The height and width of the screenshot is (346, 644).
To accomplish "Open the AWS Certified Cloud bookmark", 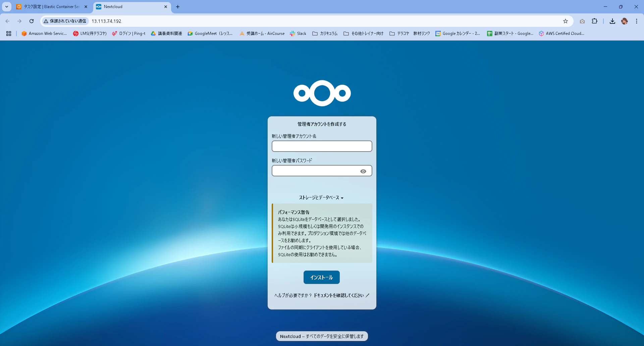I will (561, 34).
